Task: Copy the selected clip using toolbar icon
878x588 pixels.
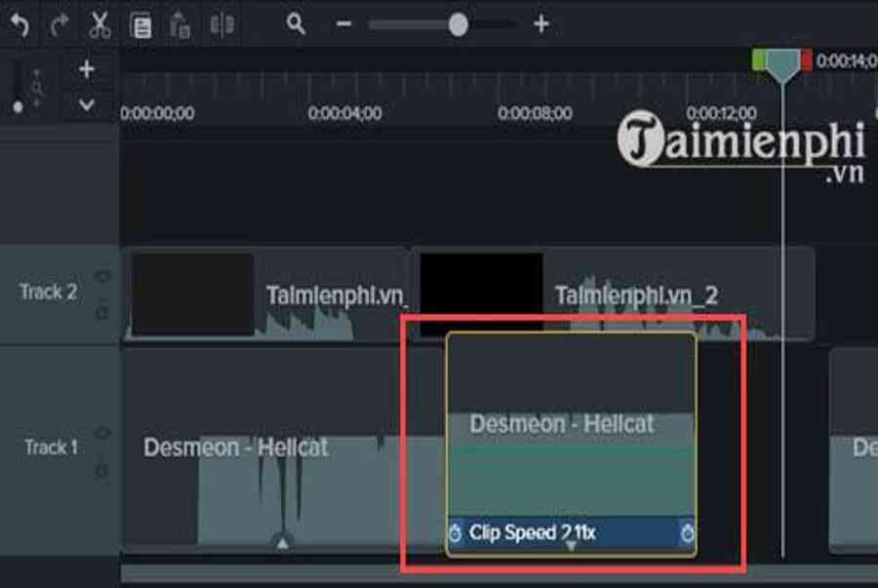Action: point(140,25)
